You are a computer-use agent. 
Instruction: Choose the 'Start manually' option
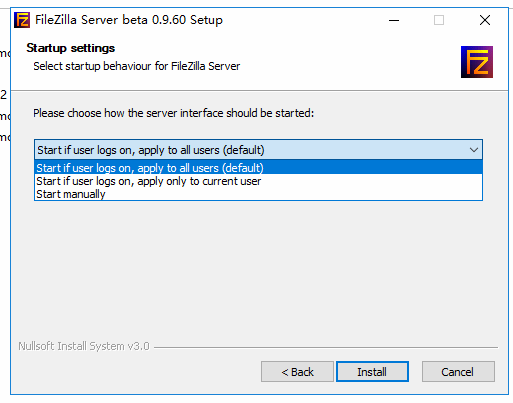coord(258,194)
